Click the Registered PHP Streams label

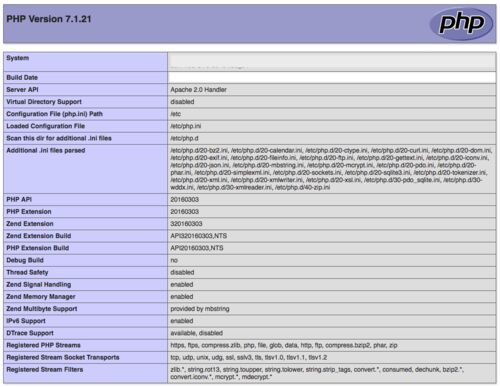43,345
